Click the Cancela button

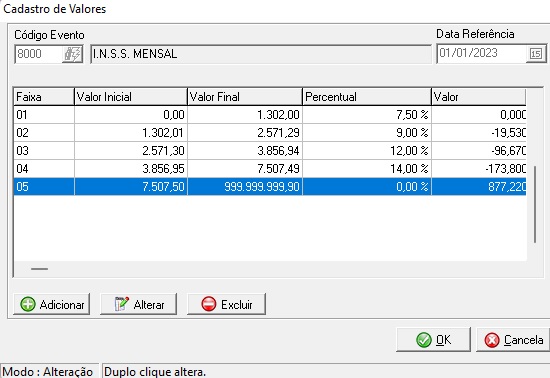513,339
